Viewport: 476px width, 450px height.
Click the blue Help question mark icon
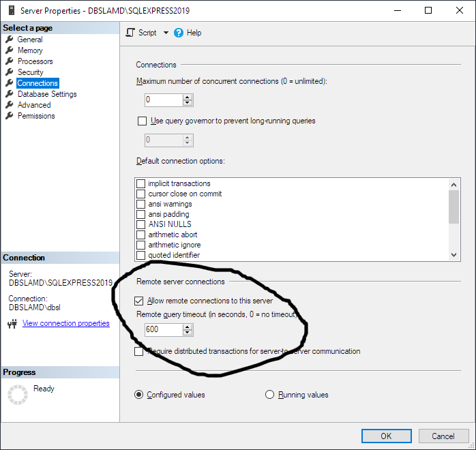(179, 33)
